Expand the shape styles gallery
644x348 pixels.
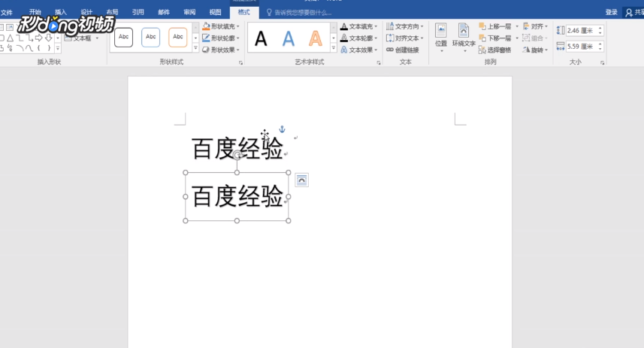click(x=195, y=49)
